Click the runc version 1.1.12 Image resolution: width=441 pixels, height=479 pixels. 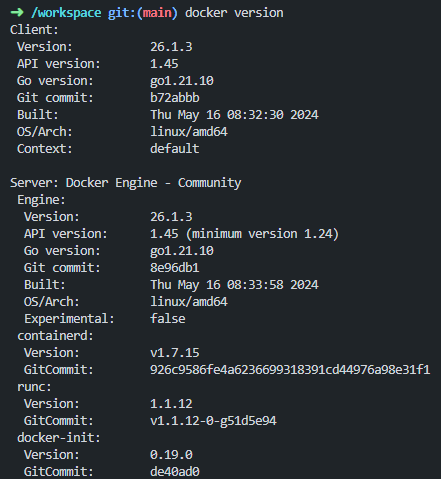click(171, 404)
